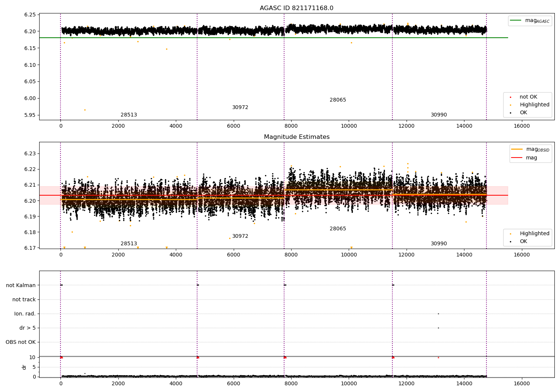This screenshot has height=392, width=560.
Task: Select "Highlighted" in the top plot legend
Action: (x=530, y=105)
